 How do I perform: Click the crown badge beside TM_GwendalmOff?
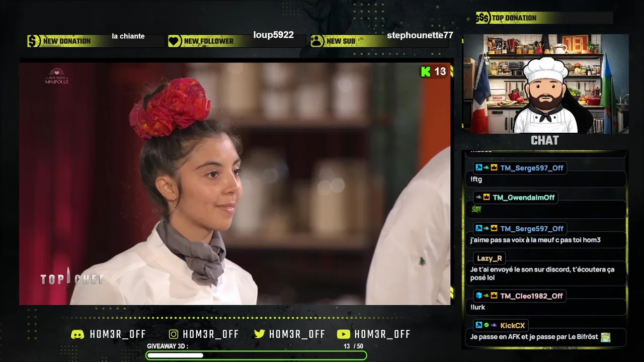click(x=487, y=198)
